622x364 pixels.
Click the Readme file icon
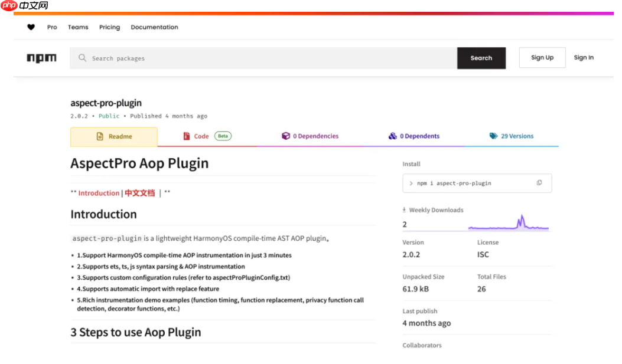[100, 136]
